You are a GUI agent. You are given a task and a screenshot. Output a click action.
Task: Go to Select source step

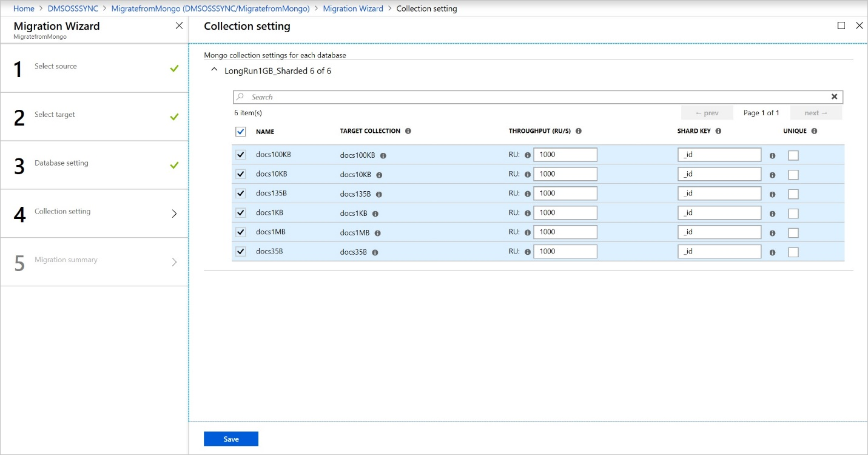pyautogui.click(x=56, y=66)
